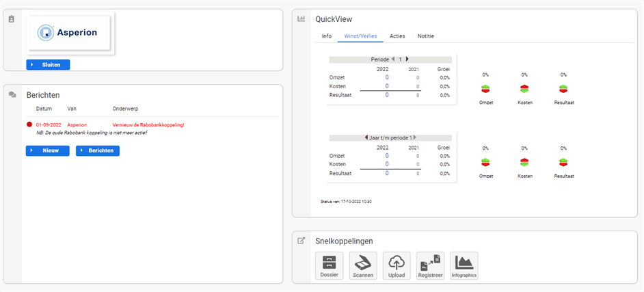644x292 pixels.
Task: Click the 2022 Kosten value in the Jaar t/m periode table
Action: click(x=387, y=164)
